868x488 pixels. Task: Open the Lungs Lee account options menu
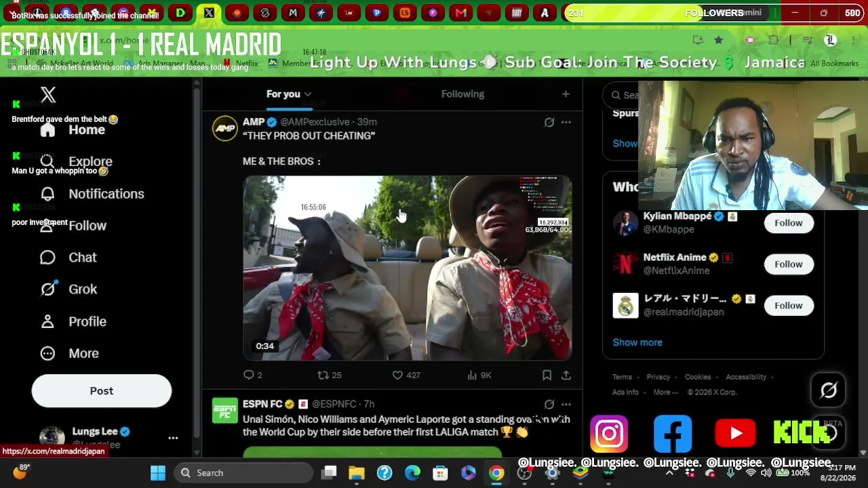[173, 438]
